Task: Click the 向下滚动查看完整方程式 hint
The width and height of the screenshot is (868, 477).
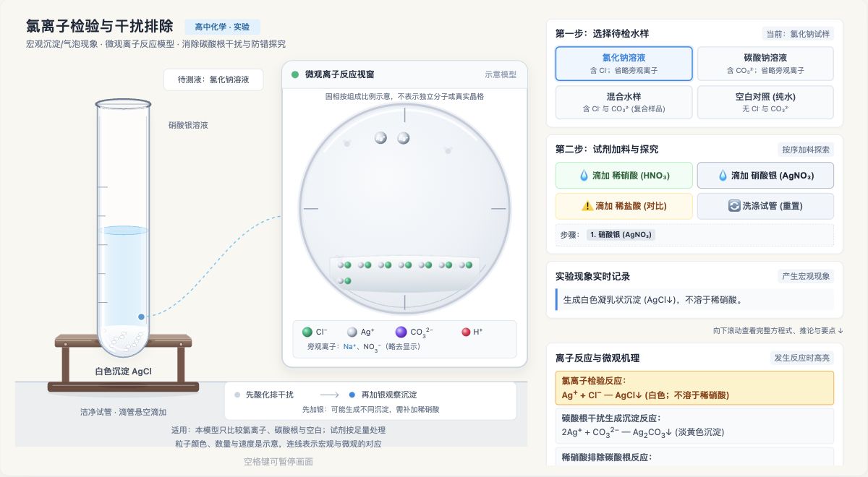Action: pyautogui.click(x=778, y=330)
